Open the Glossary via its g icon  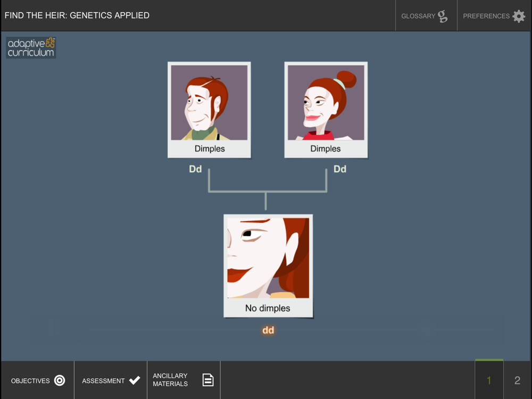443,16
